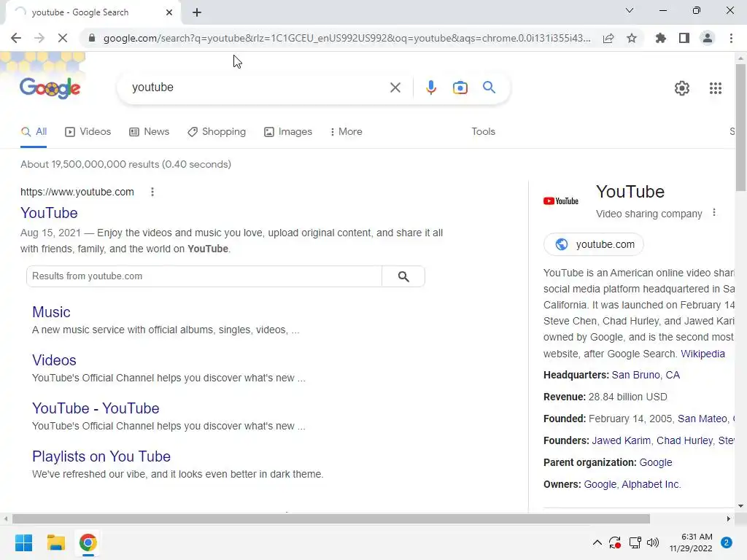
Task: Open Google quick settings gear
Action: point(682,88)
